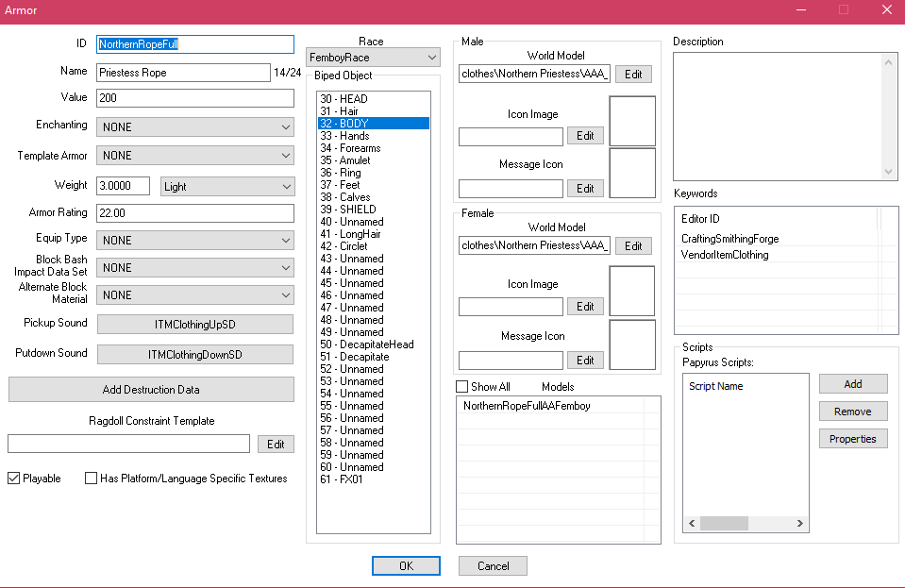Image resolution: width=905 pixels, height=588 pixels.
Task: Select biped slot 31 - Hair
Action: (374, 110)
